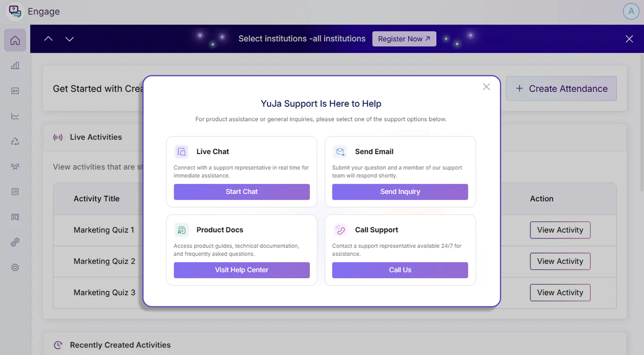
Task: Call Us for 24/7 support
Action: 400,270
